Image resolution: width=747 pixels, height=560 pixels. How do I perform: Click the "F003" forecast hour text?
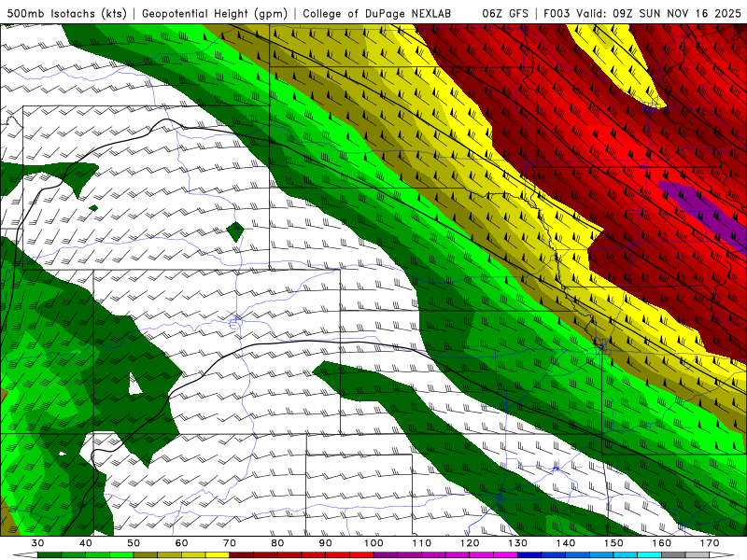tap(557, 14)
